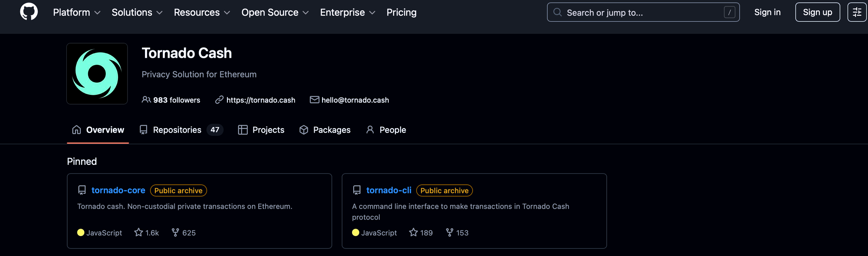Click the Tornado Cash organization avatar
Image resolution: width=868 pixels, height=256 pixels.
(x=97, y=73)
